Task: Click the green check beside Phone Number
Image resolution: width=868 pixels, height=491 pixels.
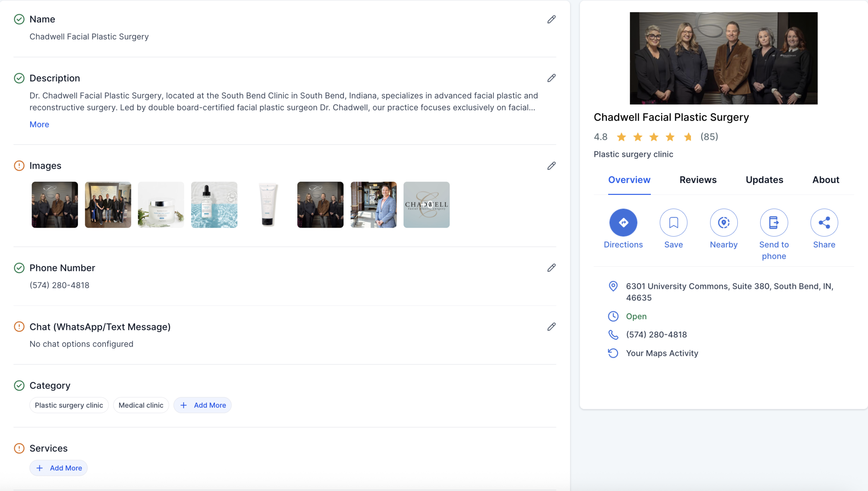Action: pyautogui.click(x=19, y=268)
